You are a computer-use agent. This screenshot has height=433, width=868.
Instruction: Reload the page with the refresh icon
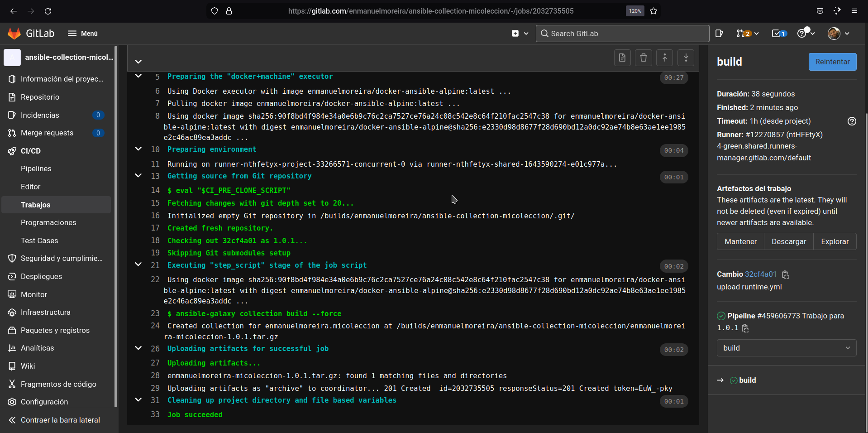click(x=48, y=11)
